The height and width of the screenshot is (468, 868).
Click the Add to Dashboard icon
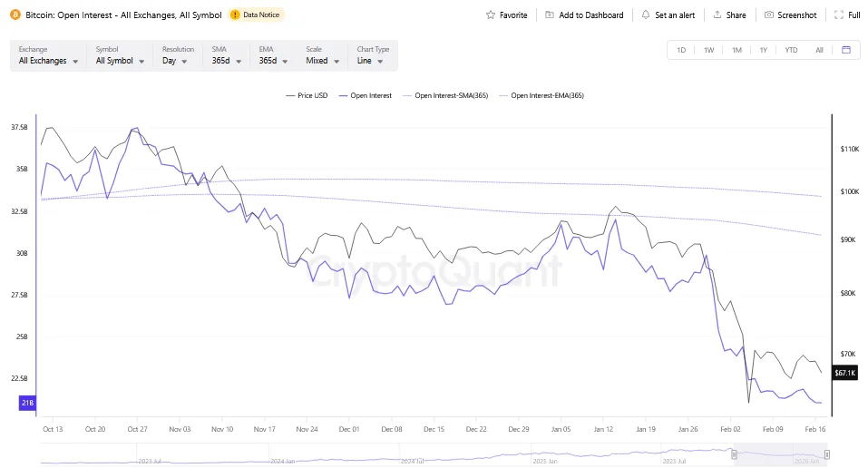[x=550, y=15]
